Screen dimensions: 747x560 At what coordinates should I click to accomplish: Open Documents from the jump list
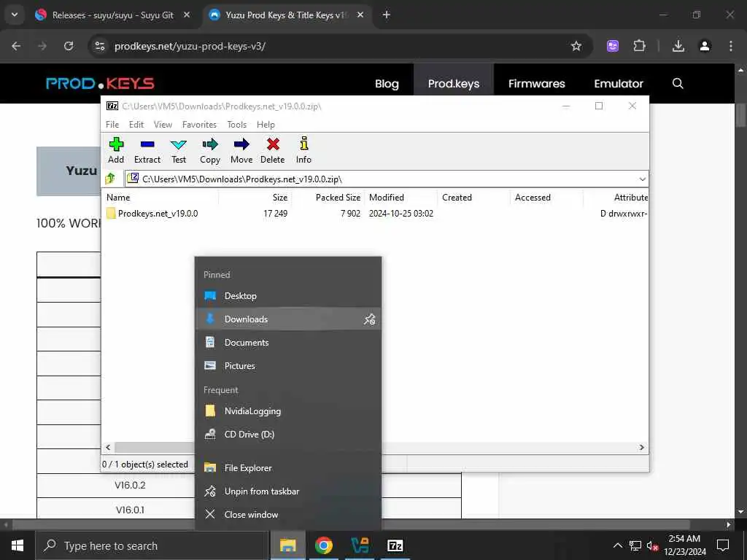click(x=288, y=343)
